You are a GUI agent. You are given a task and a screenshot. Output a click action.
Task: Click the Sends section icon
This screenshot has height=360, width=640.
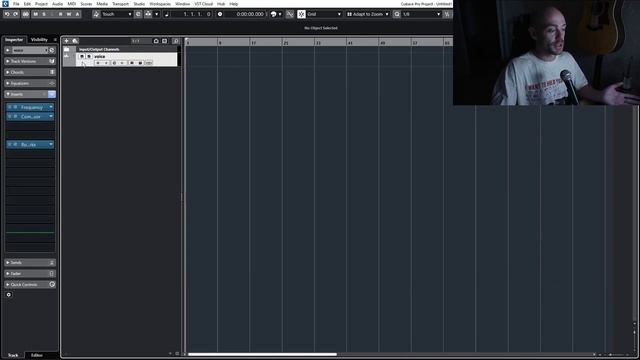click(52, 262)
